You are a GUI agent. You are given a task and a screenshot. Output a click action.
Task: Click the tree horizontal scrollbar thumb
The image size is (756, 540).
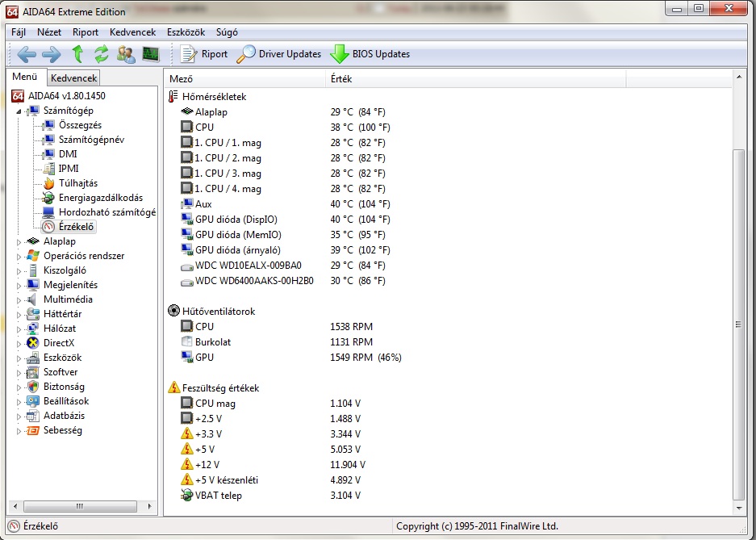80,506
